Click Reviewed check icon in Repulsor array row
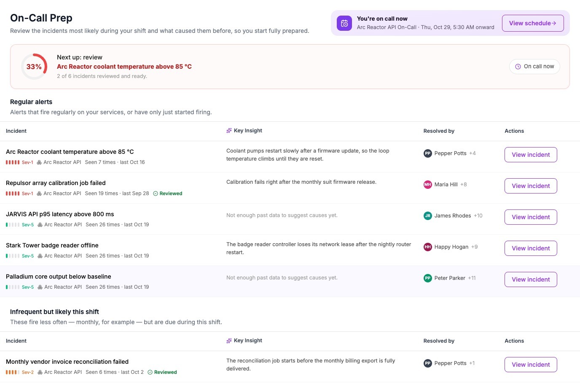The width and height of the screenshot is (580, 392). [x=156, y=193]
